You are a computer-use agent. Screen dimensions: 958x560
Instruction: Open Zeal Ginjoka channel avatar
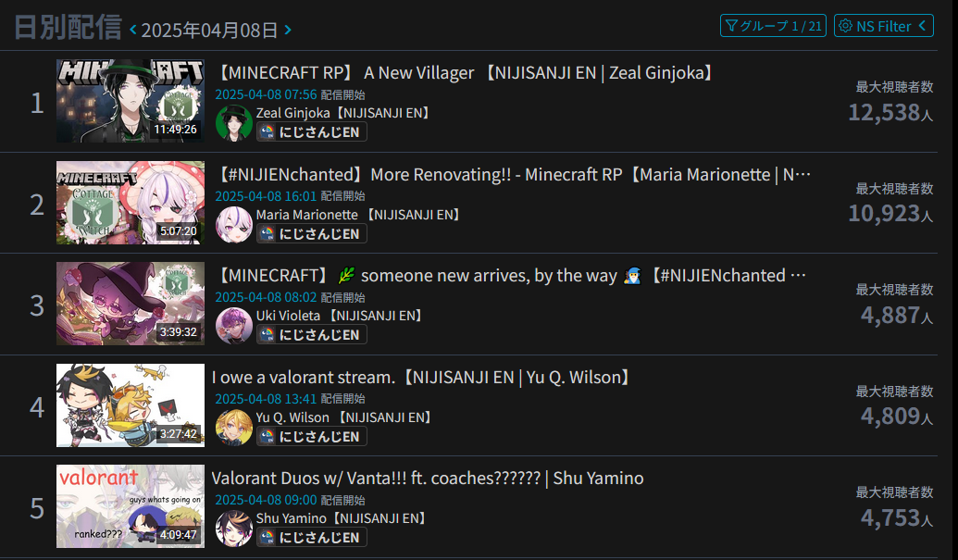pos(234,123)
